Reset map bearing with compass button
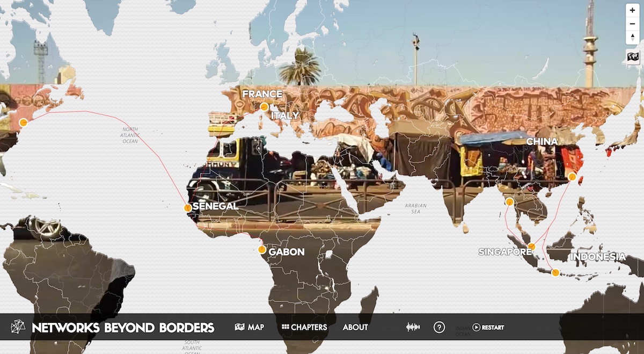Screen dimensions: 644x354 pyautogui.click(x=633, y=38)
